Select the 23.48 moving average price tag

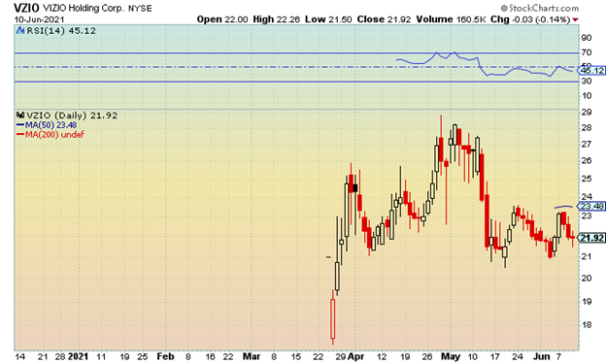point(591,207)
